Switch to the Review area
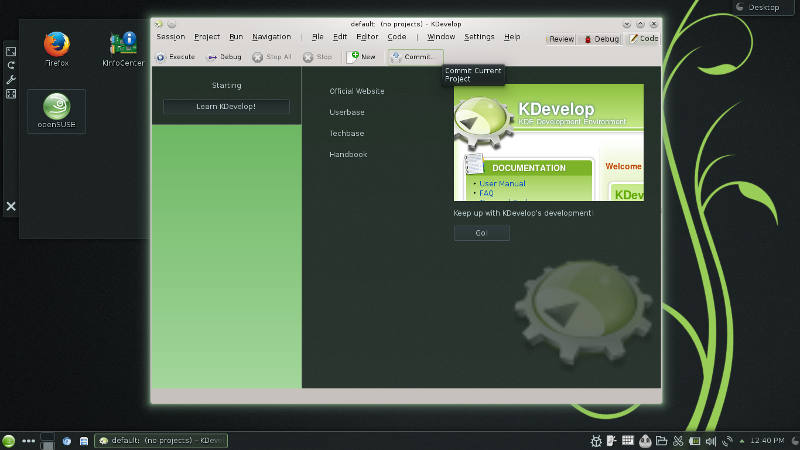The height and width of the screenshot is (450, 800). click(561, 39)
